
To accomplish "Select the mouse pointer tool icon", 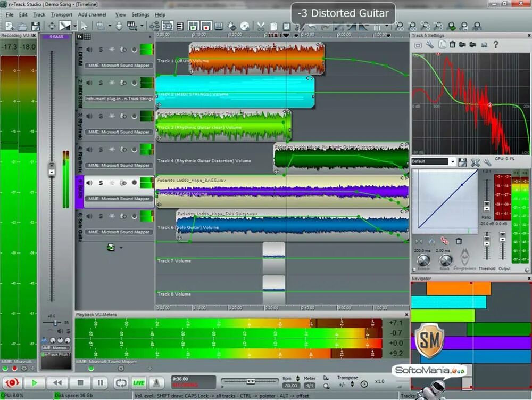I will coord(84,26).
